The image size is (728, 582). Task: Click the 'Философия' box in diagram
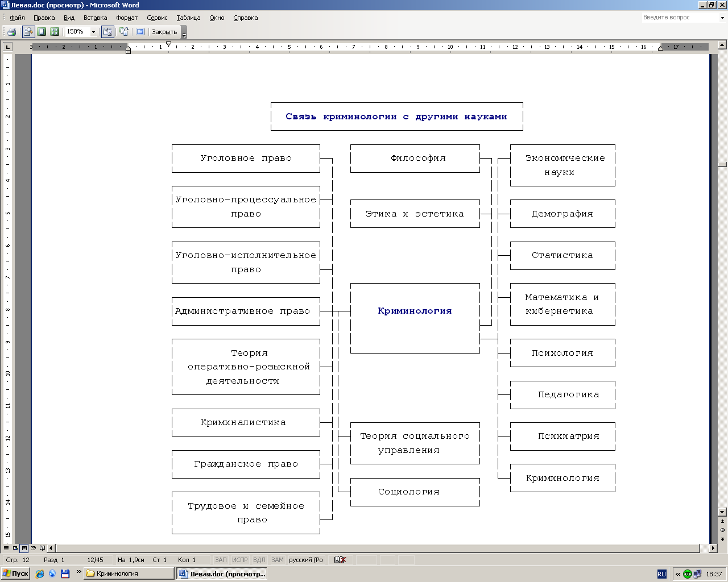point(415,159)
